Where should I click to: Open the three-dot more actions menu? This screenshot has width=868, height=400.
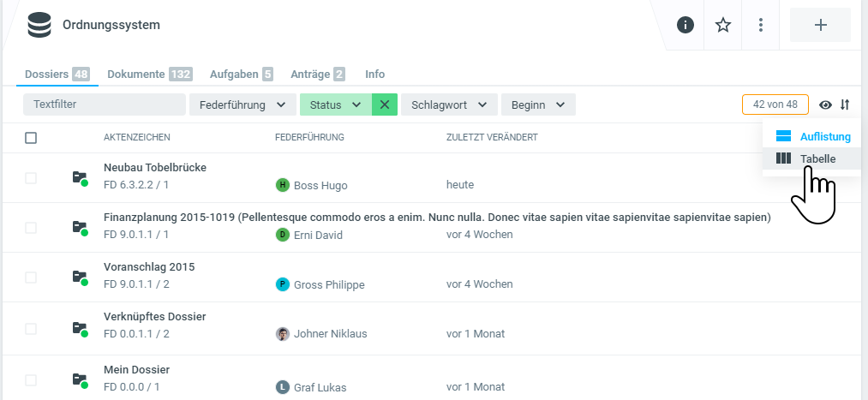point(761,25)
